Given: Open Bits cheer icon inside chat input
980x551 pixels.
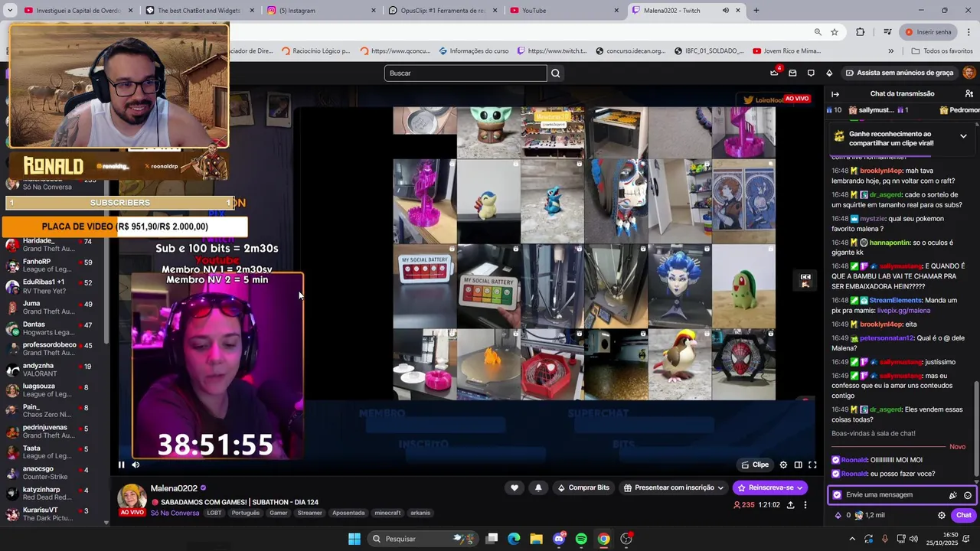Looking at the screenshot, I should tap(953, 495).
